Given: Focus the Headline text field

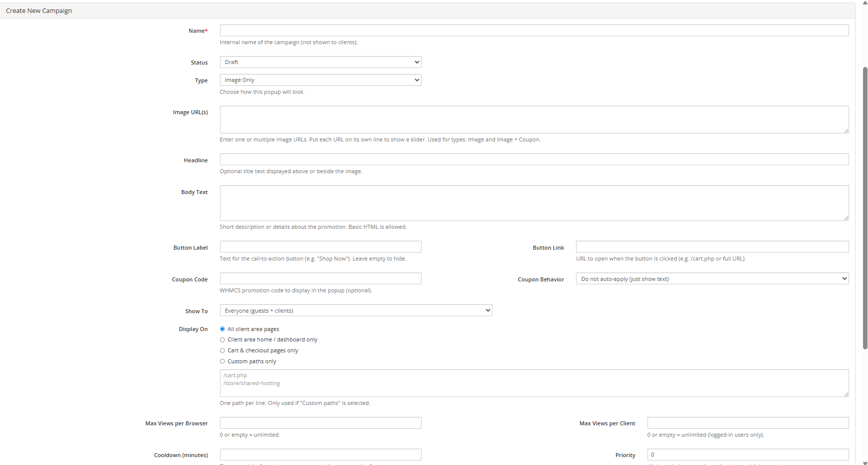Looking at the screenshot, I should 534,159.
